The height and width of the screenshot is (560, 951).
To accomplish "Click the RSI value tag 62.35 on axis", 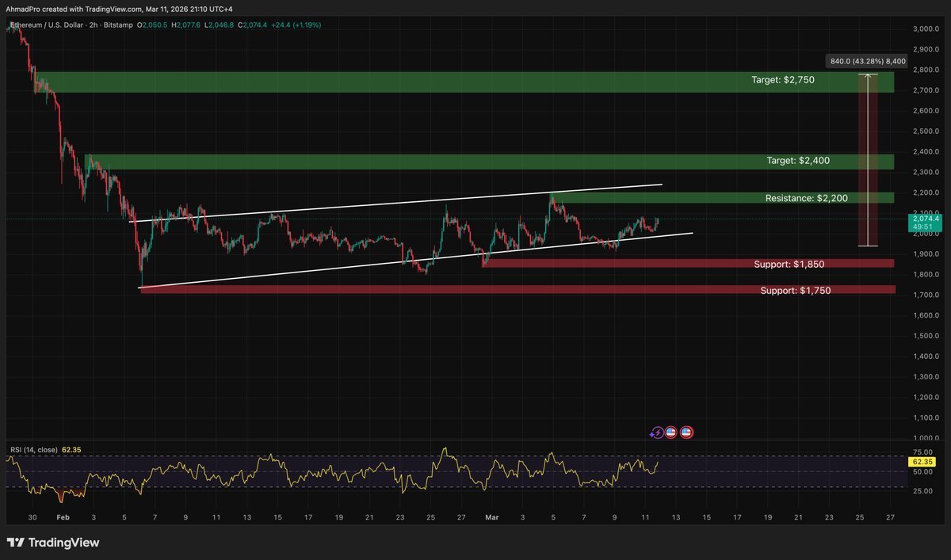I will point(921,461).
